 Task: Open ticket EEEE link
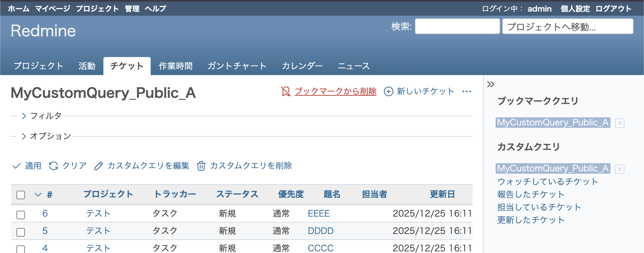pos(318,214)
